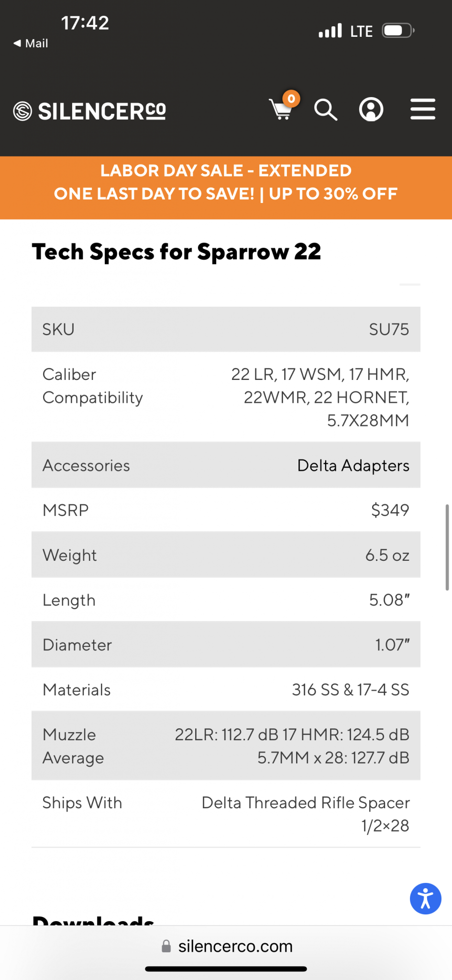Tap the lock icon in address bar
Viewport: 452px width, 980px height.
[x=166, y=946]
